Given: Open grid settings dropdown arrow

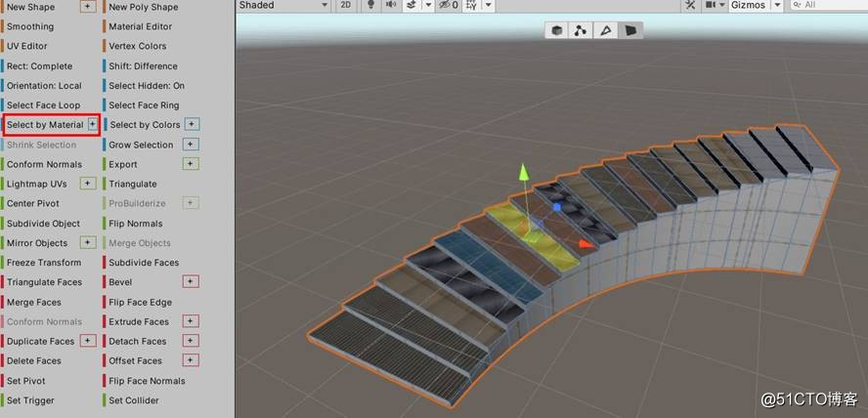Looking at the screenshot, I should coord(489,5).
